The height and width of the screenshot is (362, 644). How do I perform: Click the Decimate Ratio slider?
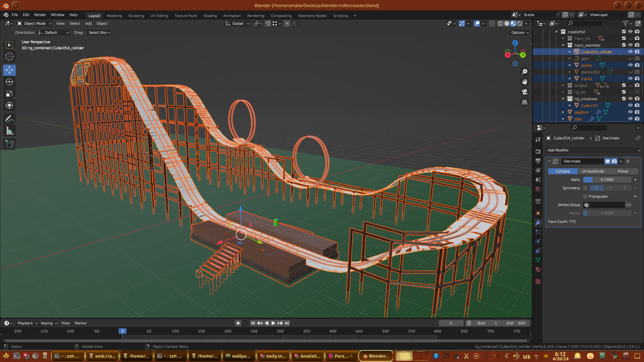pyautogui.click(x=607, y=180)
